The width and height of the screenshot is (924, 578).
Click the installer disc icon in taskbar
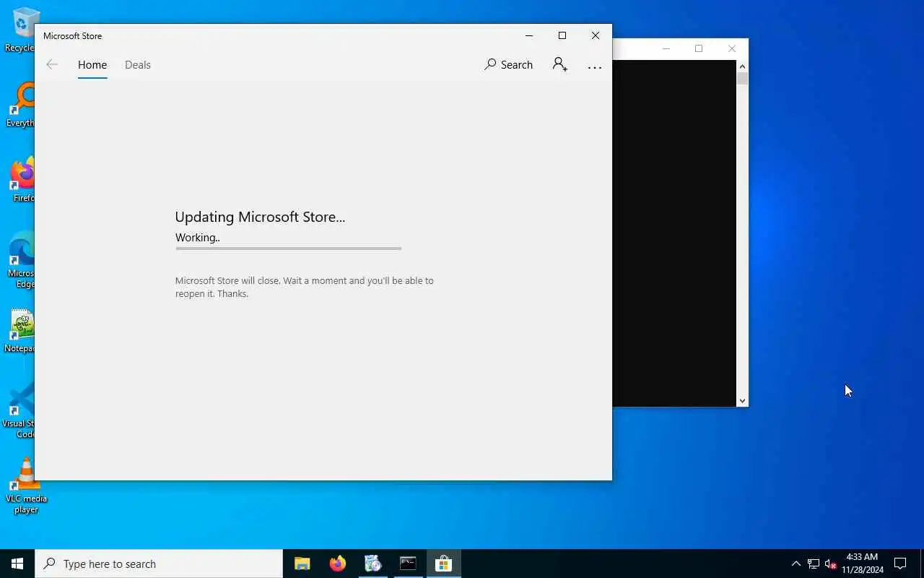click(373, 564)
